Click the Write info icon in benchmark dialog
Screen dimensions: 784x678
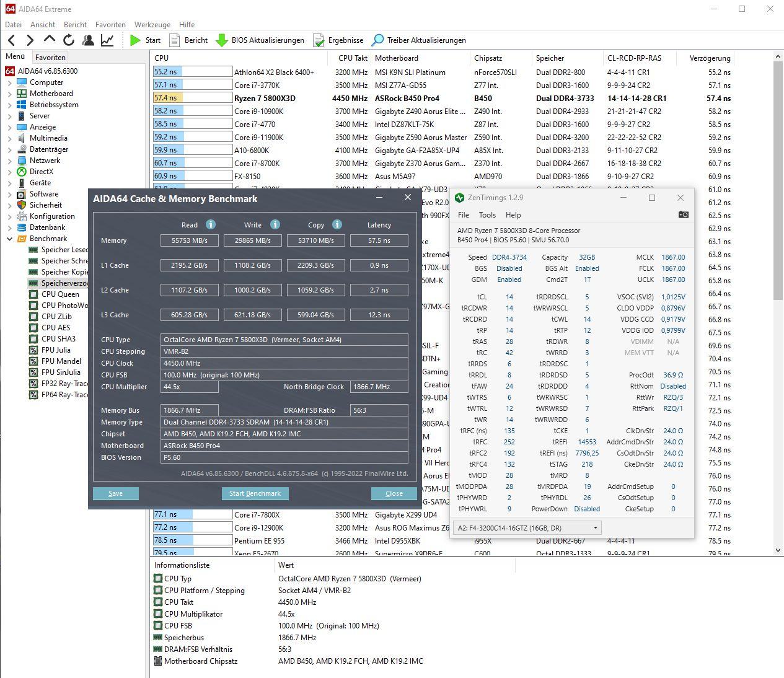coord(275,224)
